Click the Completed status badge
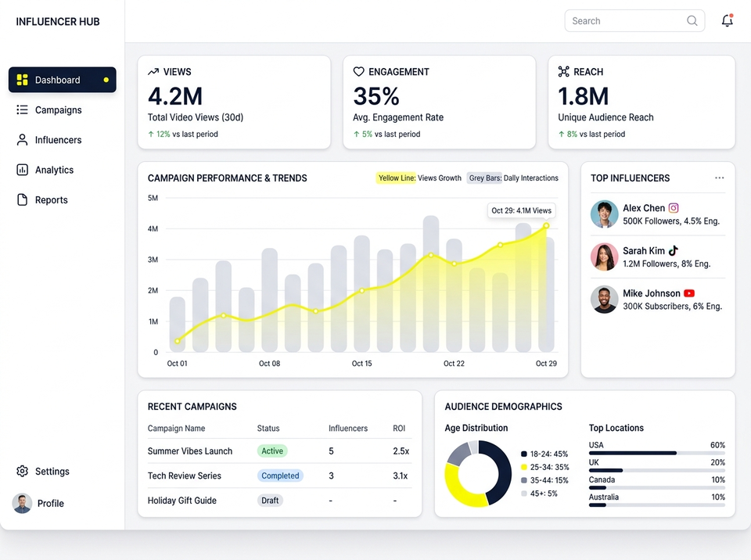Screen dimensions: 751x560 [x=280, y=476]
